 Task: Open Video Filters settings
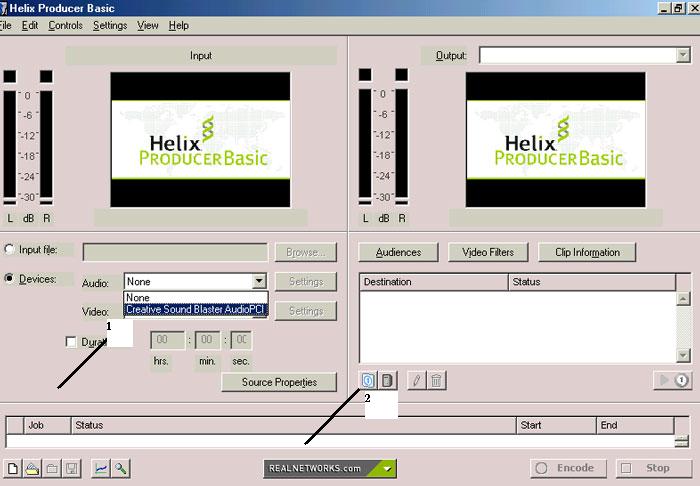[x=488, y=252]
